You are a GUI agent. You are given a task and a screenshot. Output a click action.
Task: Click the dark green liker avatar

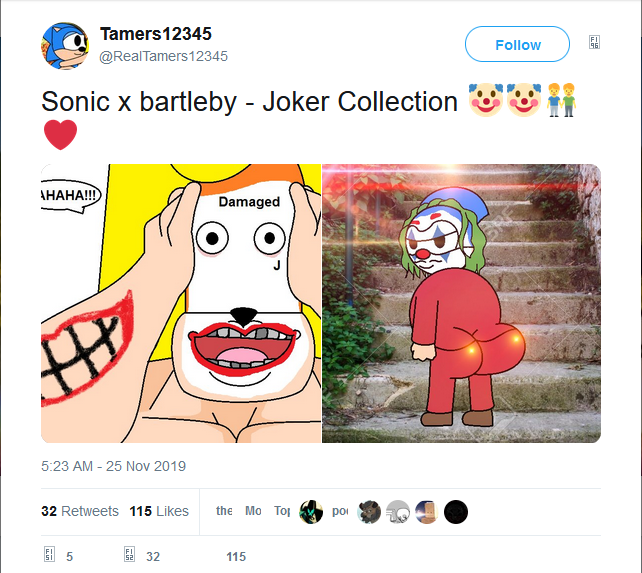pyautogui.click(x=311, y=512)
